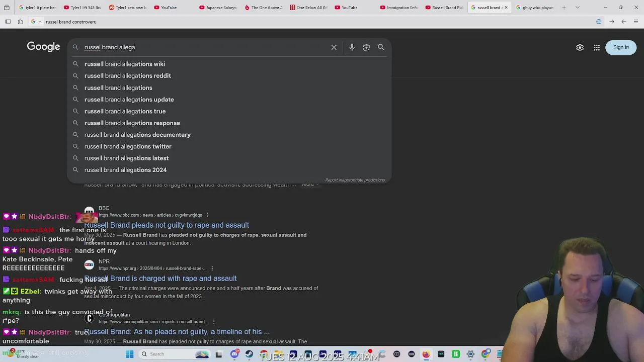Click into the Google search input
644x362 pixels.
pyautogui.click(x=204, y=47)
